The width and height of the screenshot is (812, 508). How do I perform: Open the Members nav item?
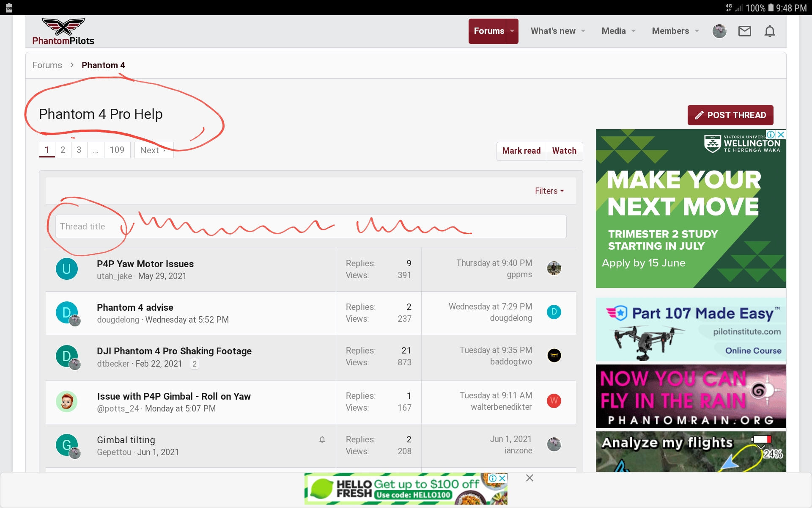click(670, 31)
